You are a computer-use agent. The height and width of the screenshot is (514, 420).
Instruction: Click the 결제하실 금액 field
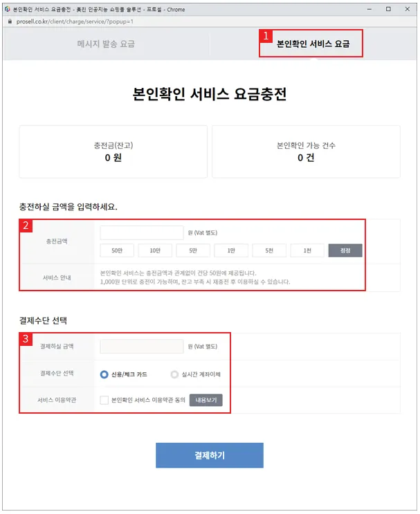141,346
